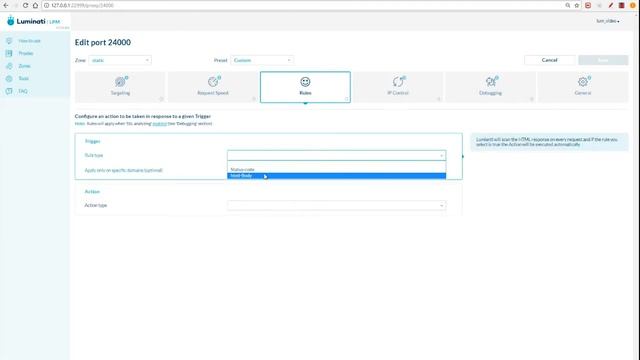
Task: Click the General gear tab icon
Action: click(x=583, y=82)
